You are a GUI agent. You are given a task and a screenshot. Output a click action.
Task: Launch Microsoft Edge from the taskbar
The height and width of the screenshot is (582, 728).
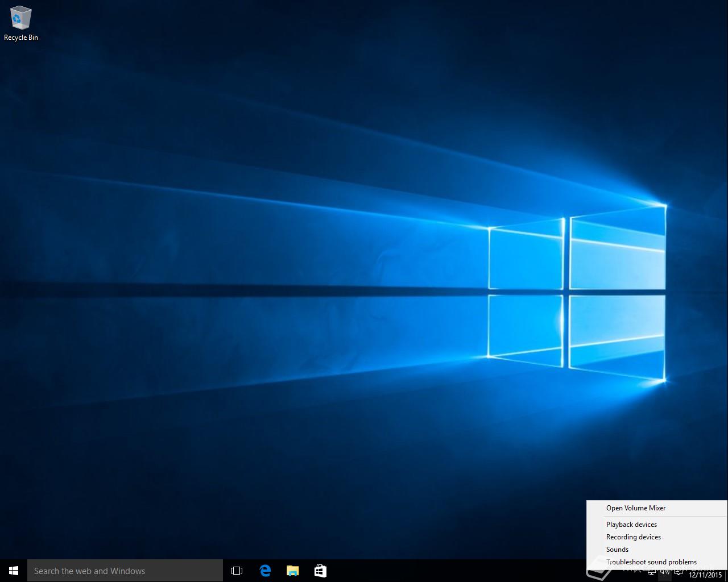click(265, 571)
